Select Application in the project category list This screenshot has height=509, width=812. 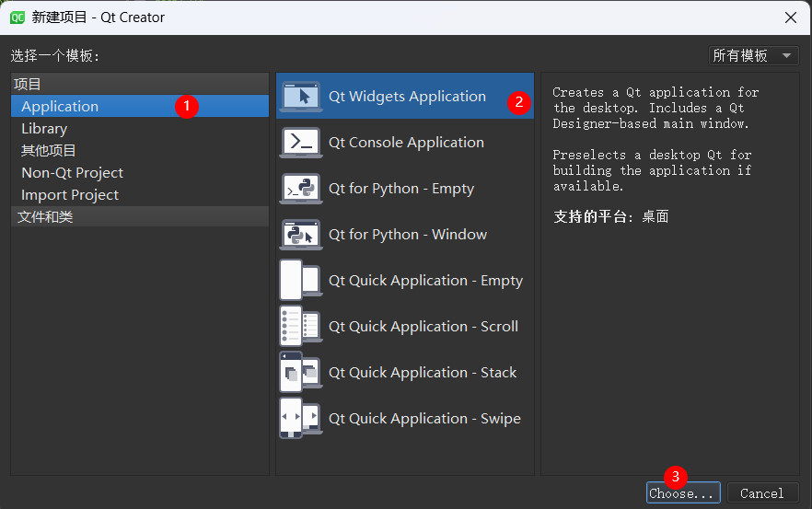[x=60, y=107]
